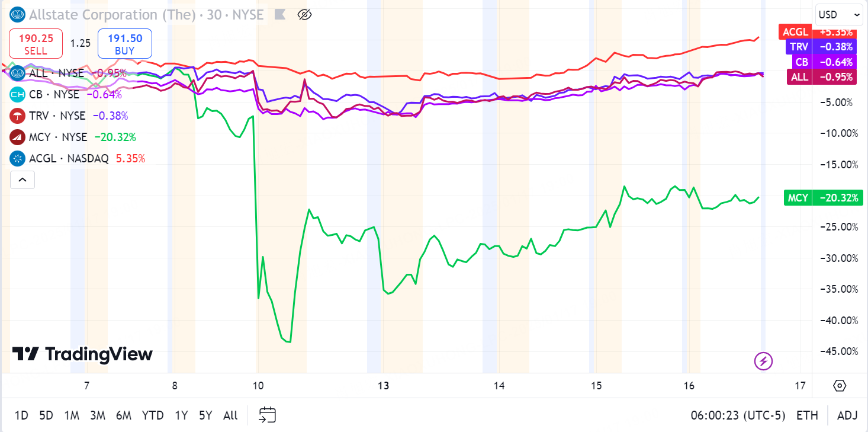Image resolution: width=868 pixels, height=432 pixels.
Task: Click the MCY Mercury logo icon
Action: 18,137
